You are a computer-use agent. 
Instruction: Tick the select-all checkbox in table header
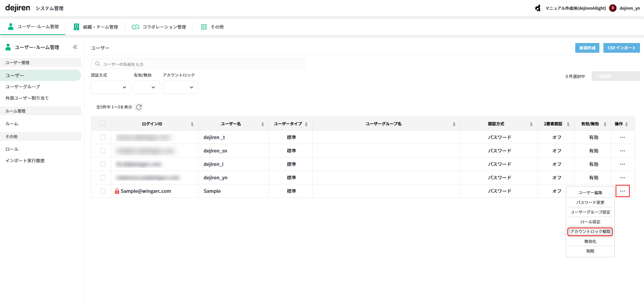(x=103, y=124)
